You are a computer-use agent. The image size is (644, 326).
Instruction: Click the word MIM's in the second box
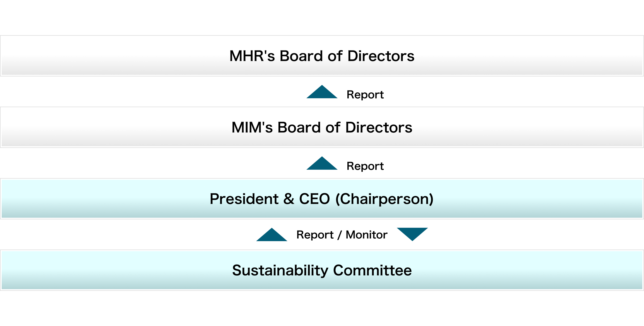252,128
